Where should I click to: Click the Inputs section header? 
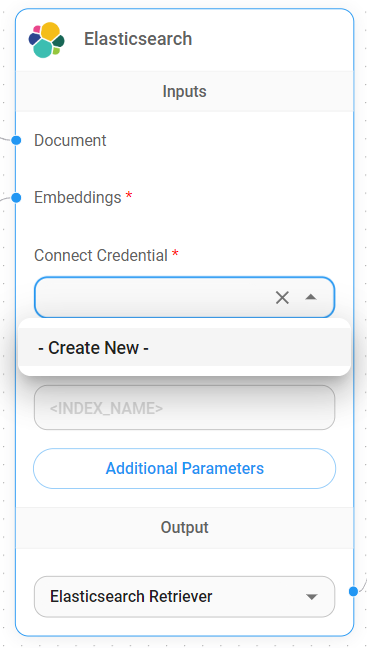184,91
